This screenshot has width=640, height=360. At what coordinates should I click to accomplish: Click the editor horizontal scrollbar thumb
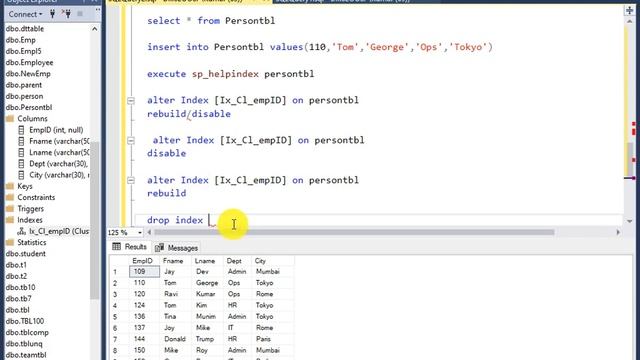[354, 232]
